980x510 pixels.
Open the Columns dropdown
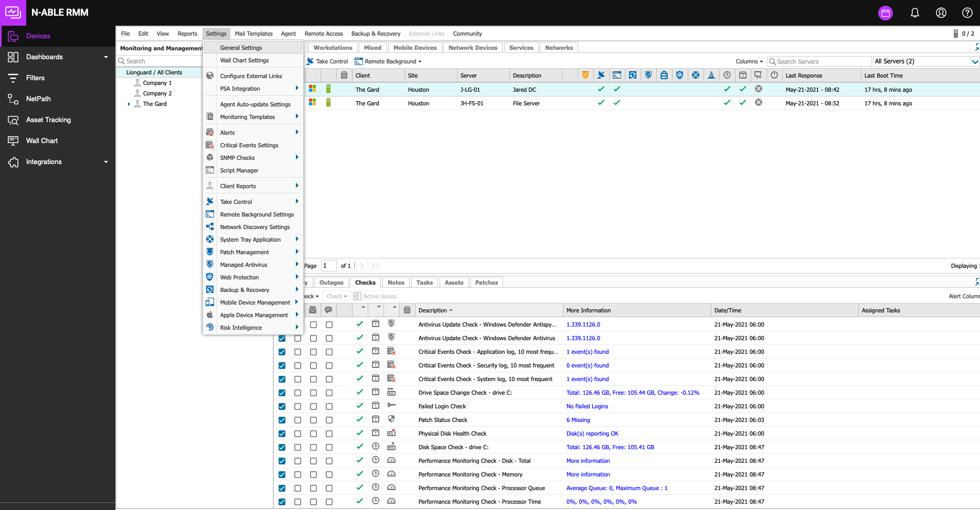(x=749, y=61)
